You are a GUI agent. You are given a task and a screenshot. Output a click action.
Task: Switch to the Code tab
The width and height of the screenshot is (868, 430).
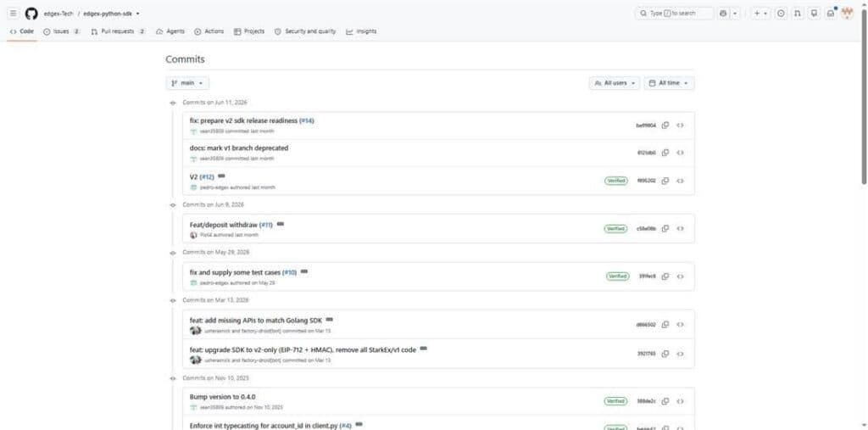[22, 31]
